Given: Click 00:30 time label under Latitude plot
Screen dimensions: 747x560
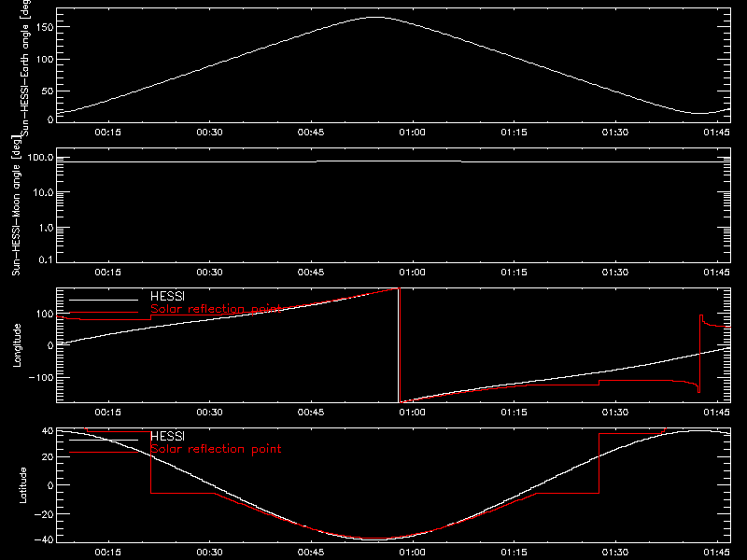Looking at the screenshot, I should 209,553.
